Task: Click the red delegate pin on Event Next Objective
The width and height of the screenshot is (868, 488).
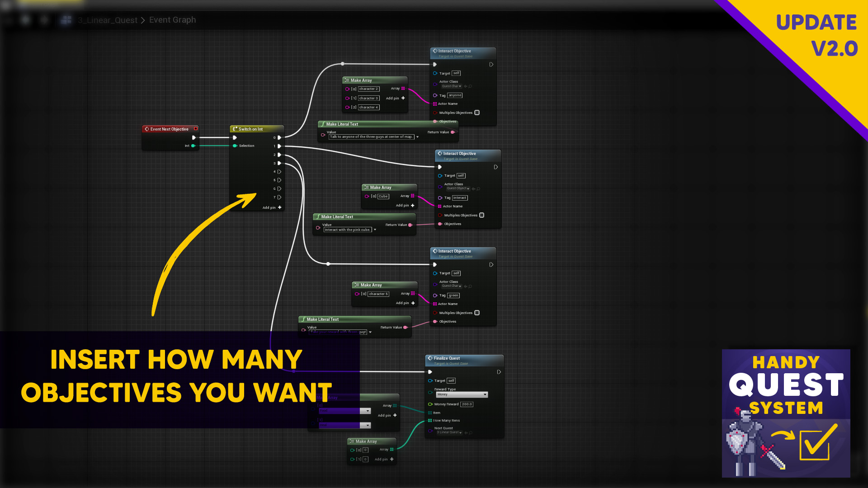Action: coord(196,129)
